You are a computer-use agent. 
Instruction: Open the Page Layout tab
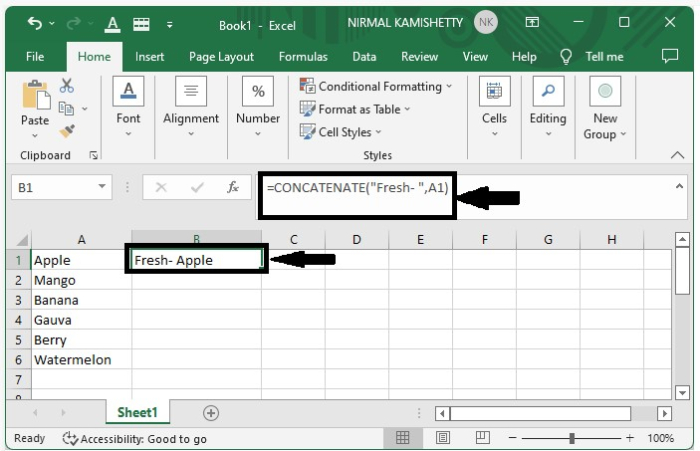tap(221, 57)
